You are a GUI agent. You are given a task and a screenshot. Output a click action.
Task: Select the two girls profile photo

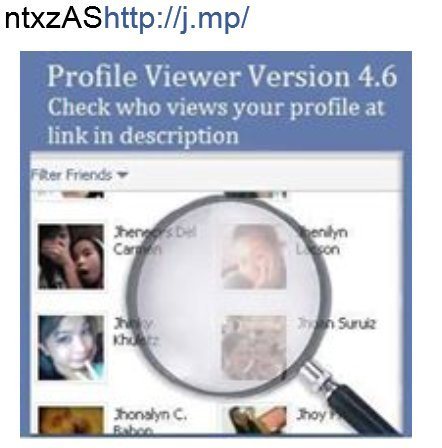71,257
